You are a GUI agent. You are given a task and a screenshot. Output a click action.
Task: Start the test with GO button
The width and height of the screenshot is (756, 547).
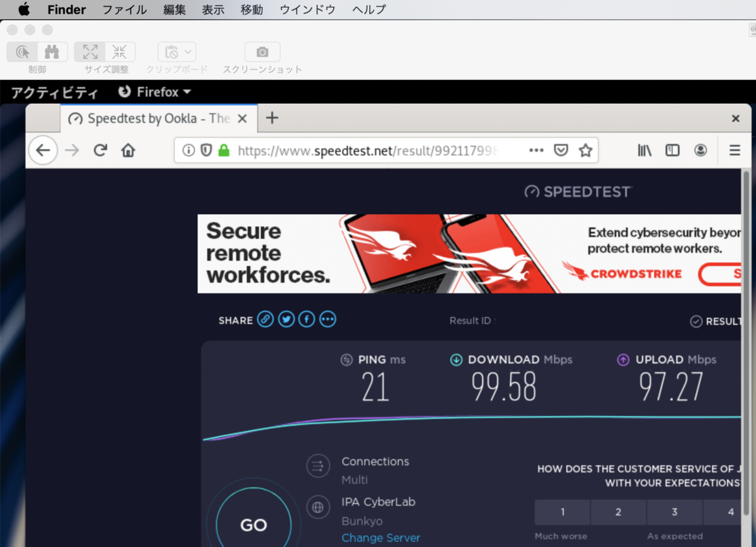point(253,525)
